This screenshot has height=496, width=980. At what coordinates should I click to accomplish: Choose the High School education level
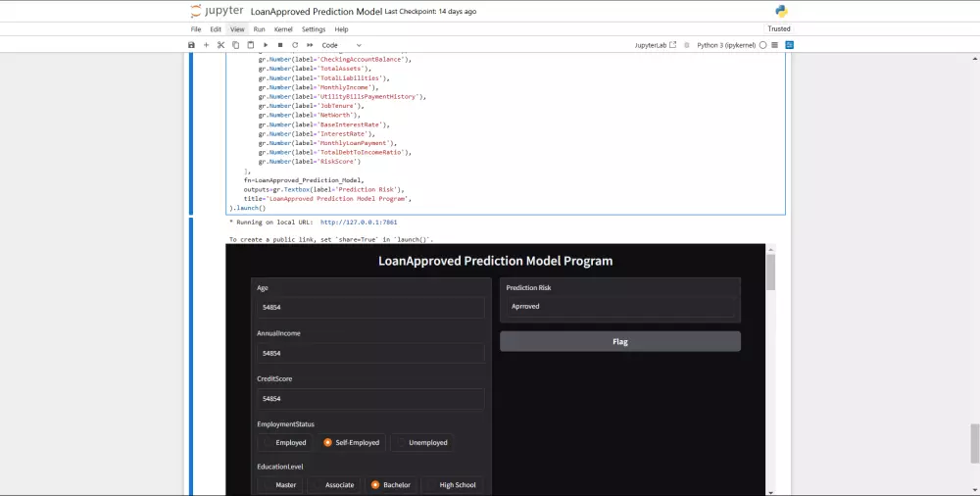452,485
